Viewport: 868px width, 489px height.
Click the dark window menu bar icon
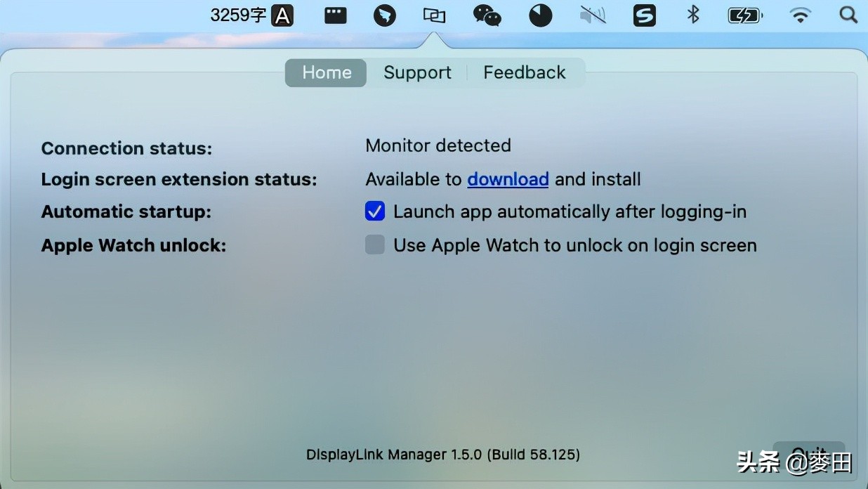[x=335, y=15]
